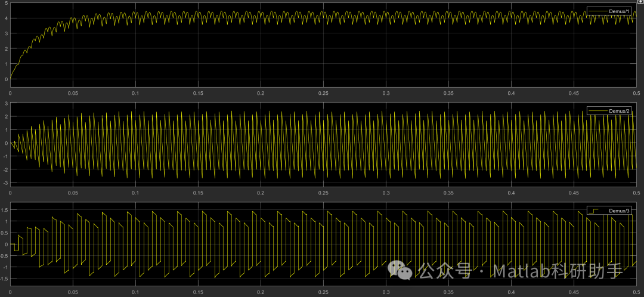The width and height of the screenshot is (644, 297).
Task: Click the 0.1 tick label under Demux/3 plot
Action: [x=135, y=293]
